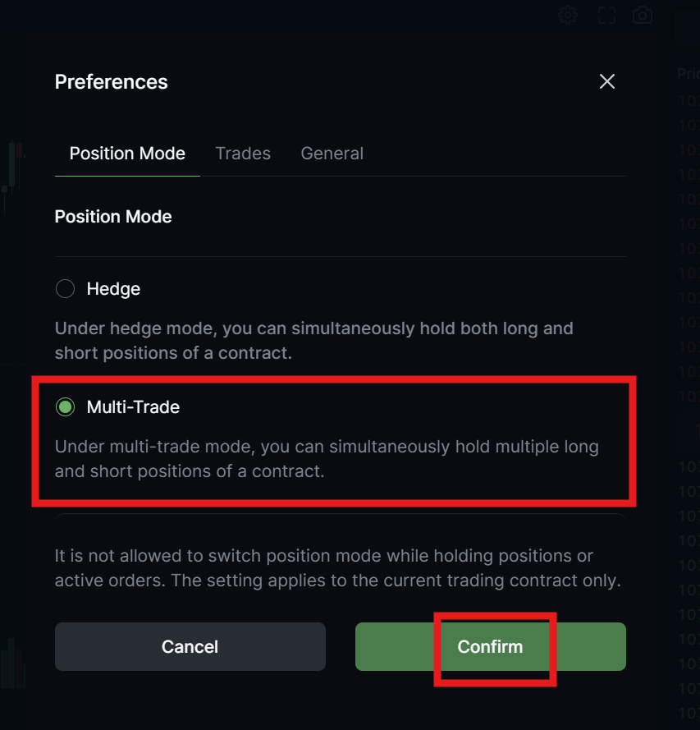This screenshot has width=700, height=730.
Task: Click the position mode switching warning note
Action: pyautogui.click(x=336, y=568)
